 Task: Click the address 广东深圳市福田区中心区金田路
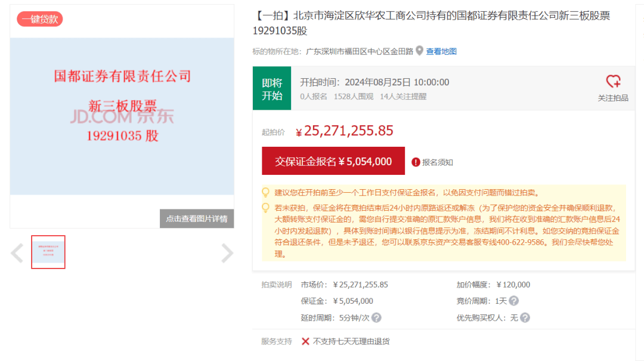360,51
